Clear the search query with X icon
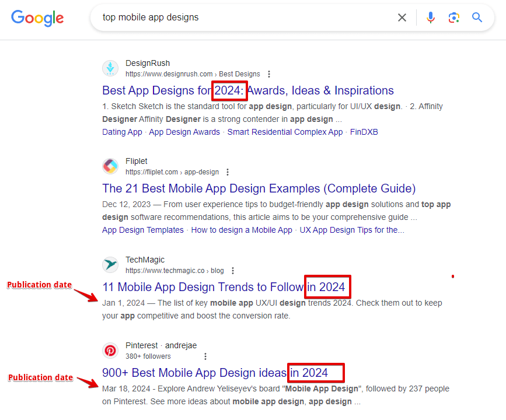 pos(402,17)
